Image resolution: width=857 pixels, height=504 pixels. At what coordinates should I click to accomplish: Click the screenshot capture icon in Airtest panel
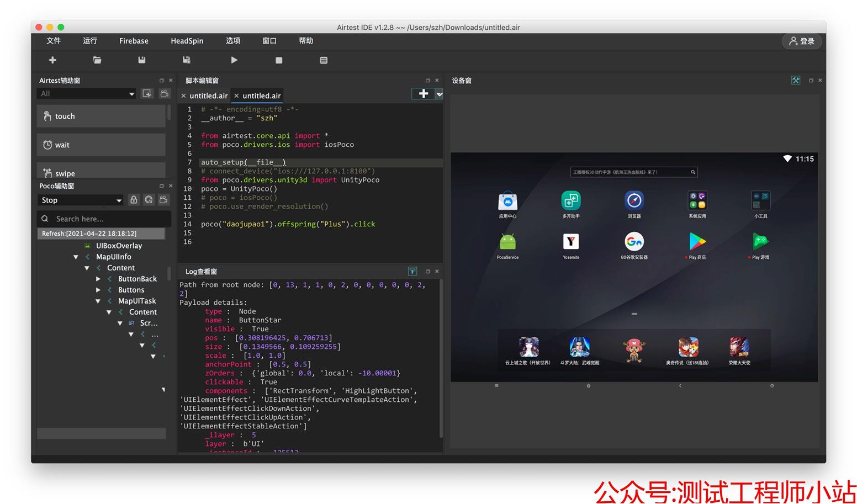pos(147,94)
